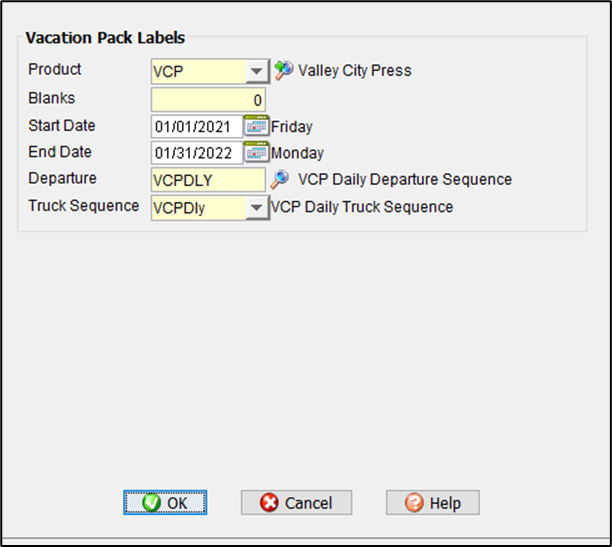The height and width of the screenshot is (547, 612).
Task: Expand the Product dropdown arrow
Action: click(x=256, y=72)
